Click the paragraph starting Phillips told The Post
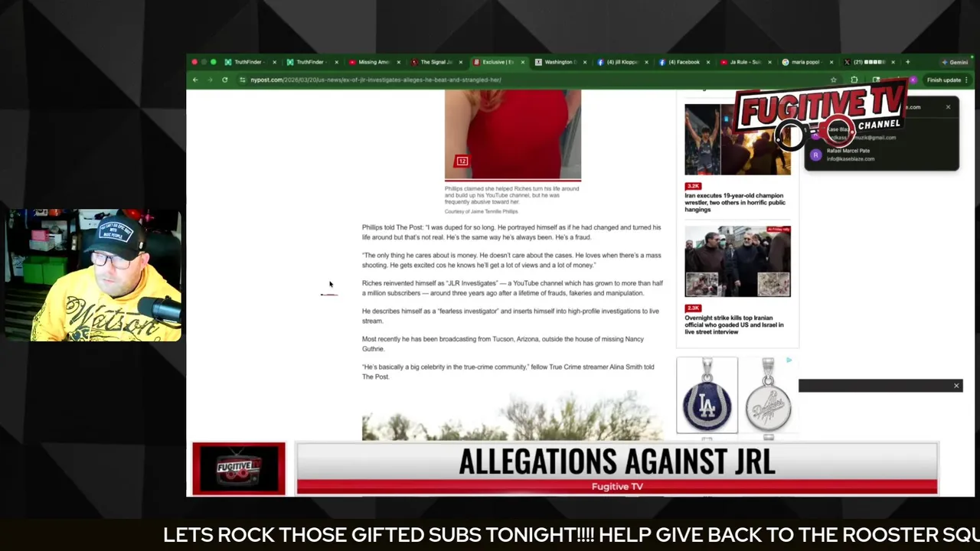The image size is (980, 551). click(x=511, y=232)
